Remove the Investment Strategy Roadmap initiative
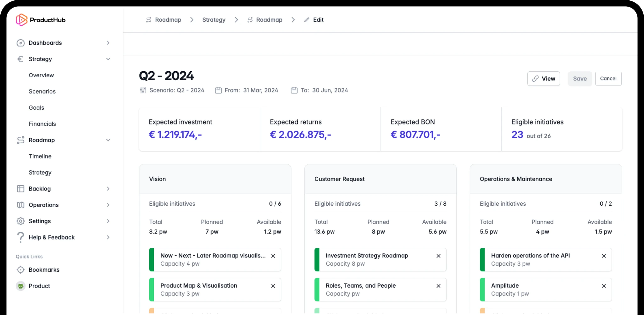644x315 pixels. [438, 256]
